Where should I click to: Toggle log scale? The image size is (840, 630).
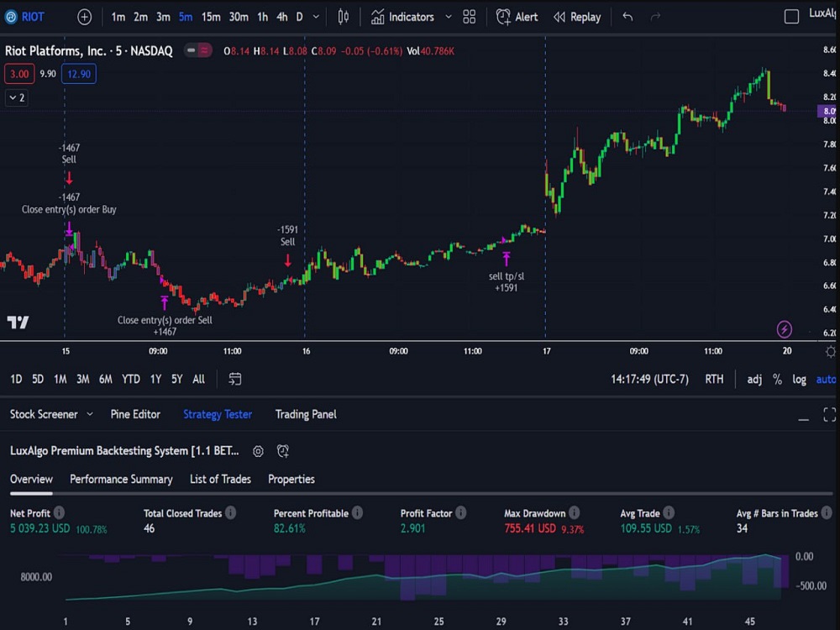[x=800, y=380]
